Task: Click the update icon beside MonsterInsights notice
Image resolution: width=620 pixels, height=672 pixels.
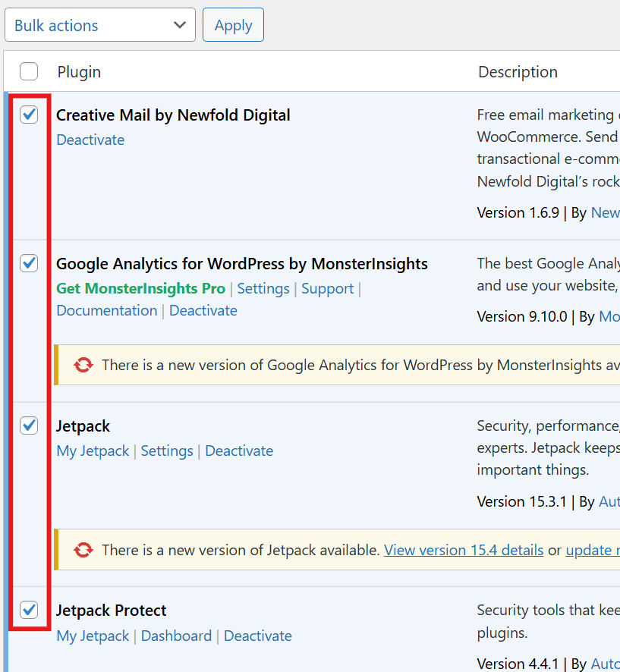Action: [x=83, y=365]
